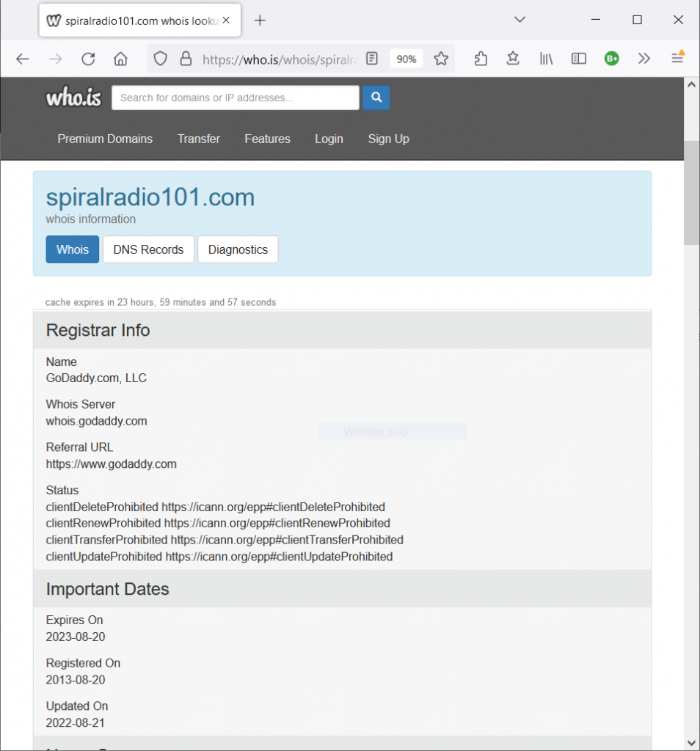This screenshot has width=700, height=751.
Task: Select the clientRenewProhibited status line
Action: click(x=218, y=523)
